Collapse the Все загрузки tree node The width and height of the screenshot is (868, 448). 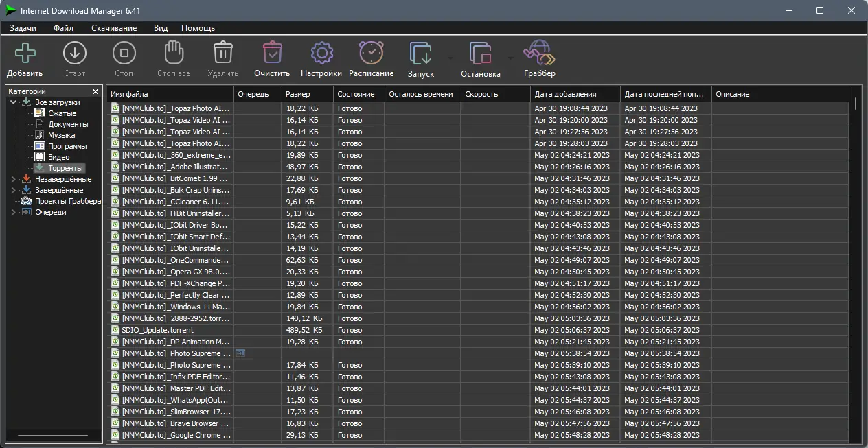click(14, 102)
